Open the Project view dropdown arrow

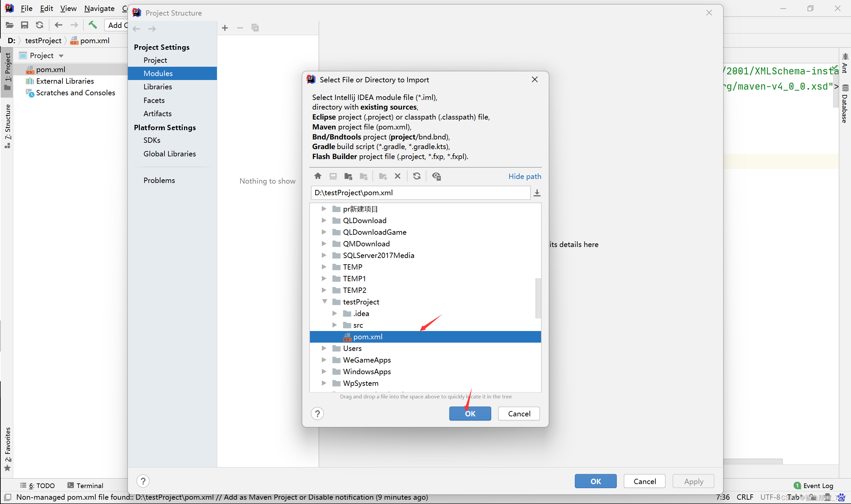point(61,56)
